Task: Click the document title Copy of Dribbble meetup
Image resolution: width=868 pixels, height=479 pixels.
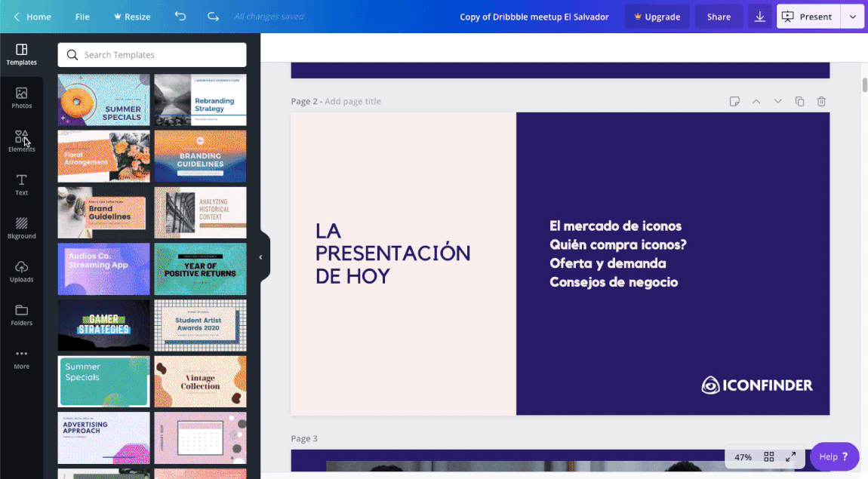Action: tap(534, 17)
